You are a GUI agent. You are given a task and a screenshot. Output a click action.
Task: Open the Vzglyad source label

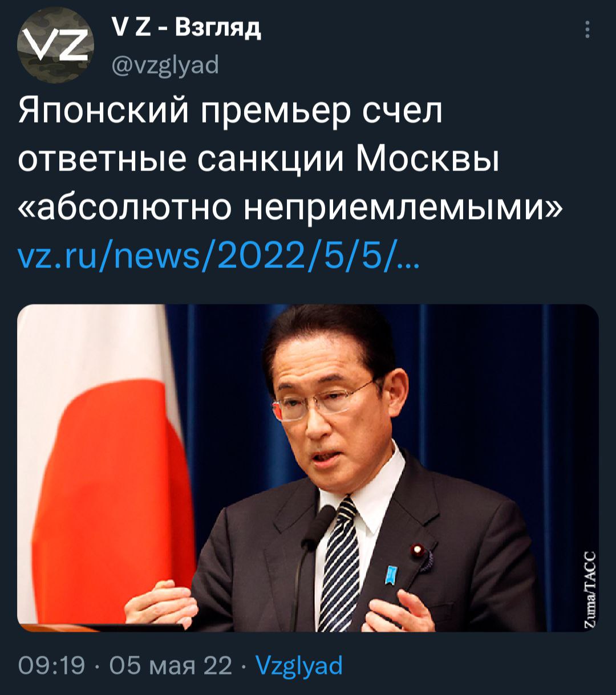[x=299, y=665]
